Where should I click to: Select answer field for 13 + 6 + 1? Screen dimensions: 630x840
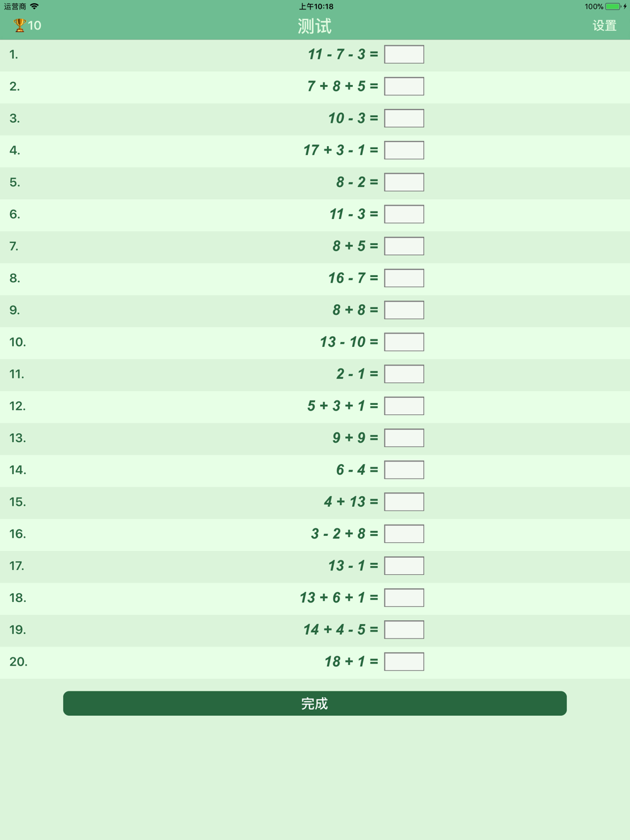(x=404, y=598)
